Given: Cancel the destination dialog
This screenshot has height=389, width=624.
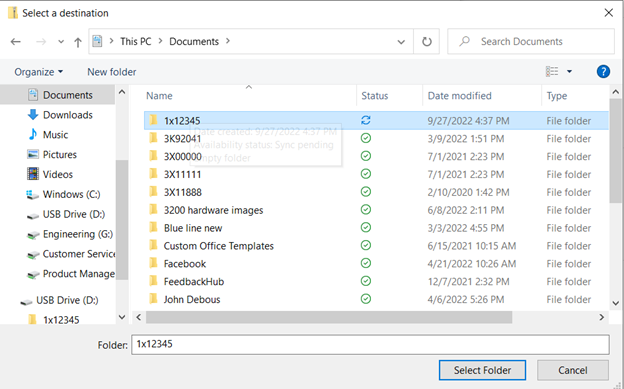Looking at the screenshot, I should click(x=573, y=370).
